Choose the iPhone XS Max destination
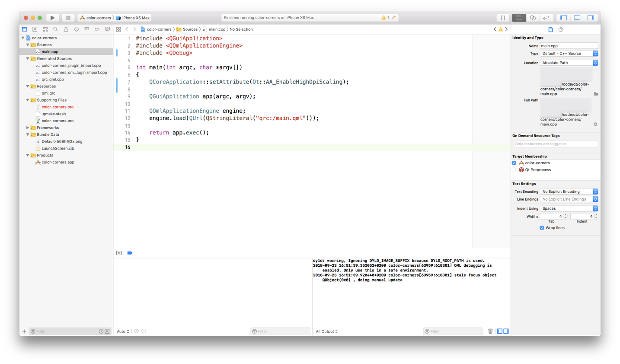The width and height of the screenshot is (620, 364). pos(133,18)
